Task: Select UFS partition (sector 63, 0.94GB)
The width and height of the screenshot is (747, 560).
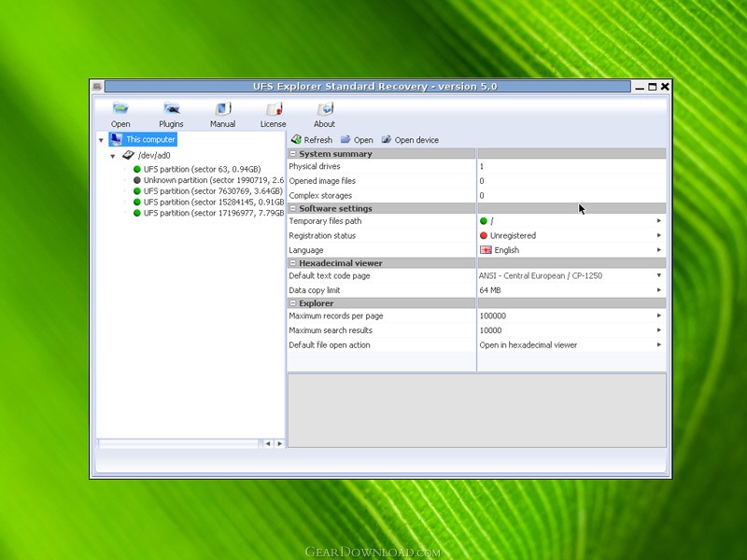Action: (x=203, y=169)
